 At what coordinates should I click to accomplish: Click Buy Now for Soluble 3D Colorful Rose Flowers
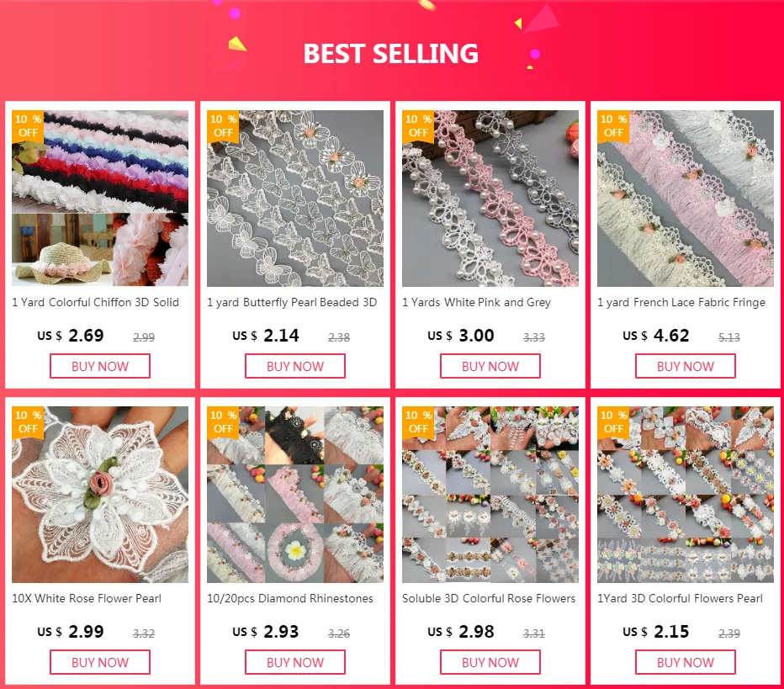[x=490, y=662]
